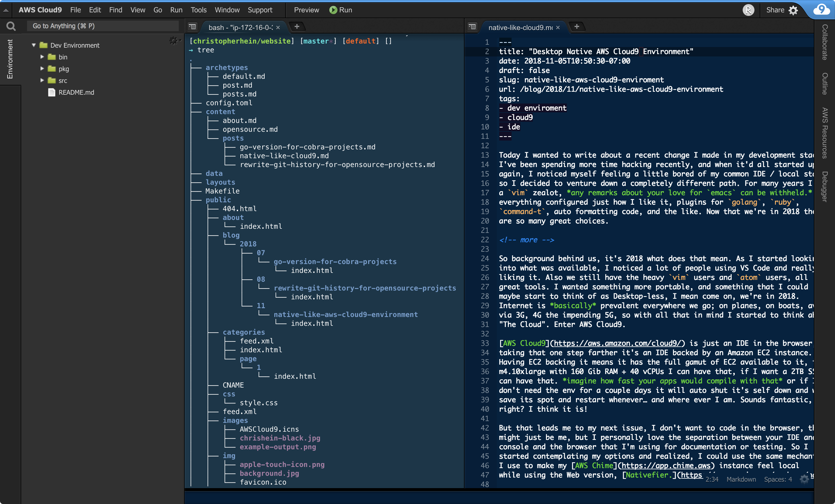835x504 pixels.
Task: Click the AWS Cloud9 menu
Action: point(40,10)
